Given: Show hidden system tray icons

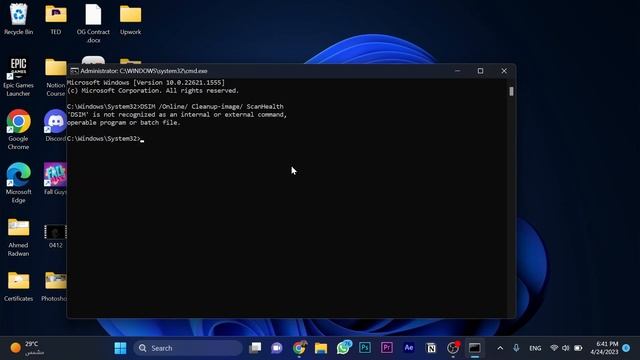Looking at the screenshot, I should pyautogui.click(x=500, y=348).
